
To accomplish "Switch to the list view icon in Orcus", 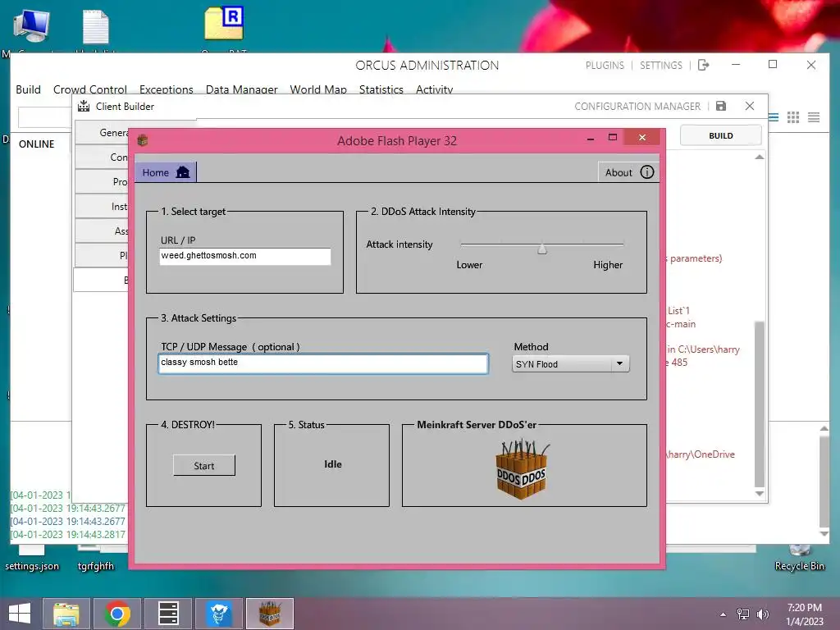I will [814, 117].
